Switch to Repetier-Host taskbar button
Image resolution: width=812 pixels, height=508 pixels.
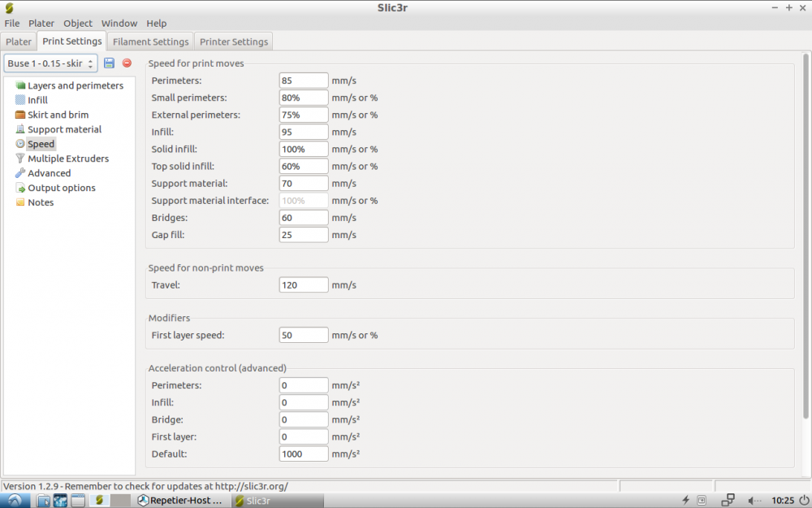181,500
